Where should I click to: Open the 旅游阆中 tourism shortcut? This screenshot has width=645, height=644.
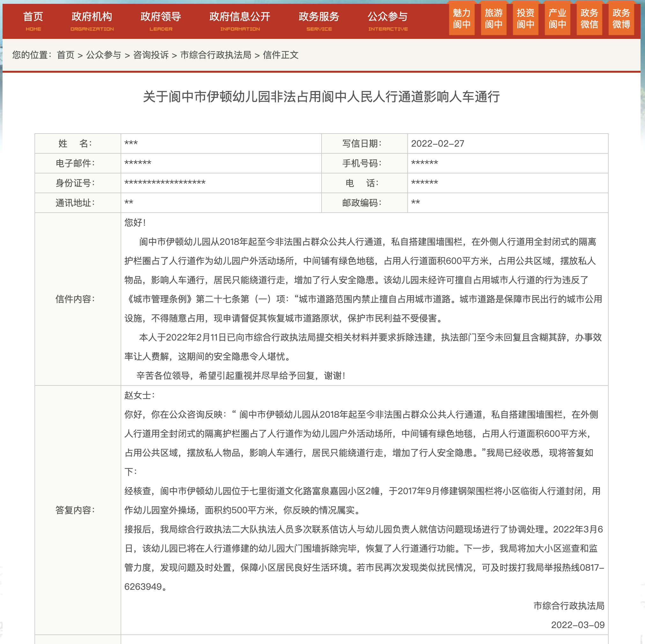coord(494,19)
